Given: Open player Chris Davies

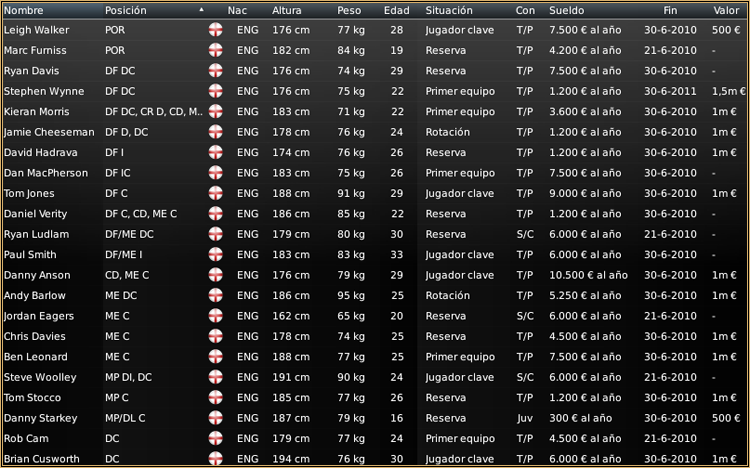Looking at the screenshot, I should 34,336.
